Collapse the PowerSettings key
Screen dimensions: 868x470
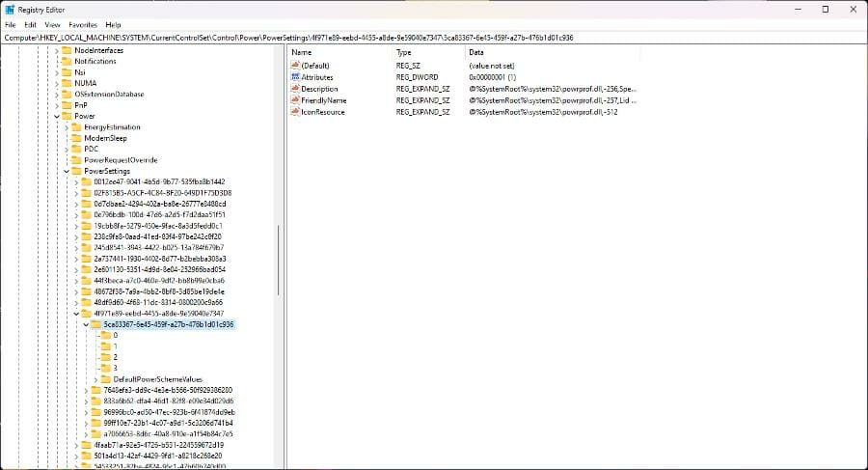click(67, 171)
